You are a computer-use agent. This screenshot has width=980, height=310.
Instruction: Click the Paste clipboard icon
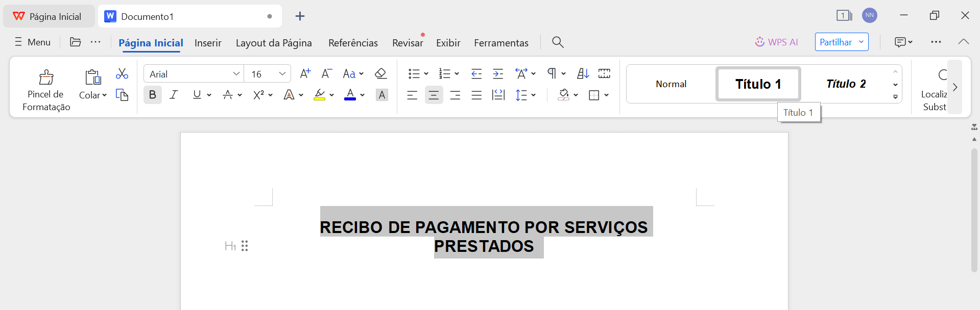click(x=93, y=77)
